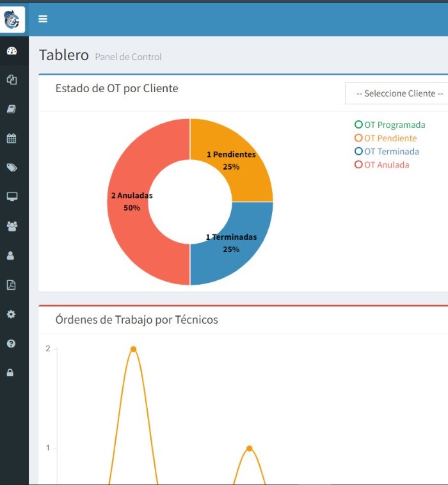Screen dimensions: 448x485
Task: Open the settings gear icon in sidebar
Action: [11, 314]
